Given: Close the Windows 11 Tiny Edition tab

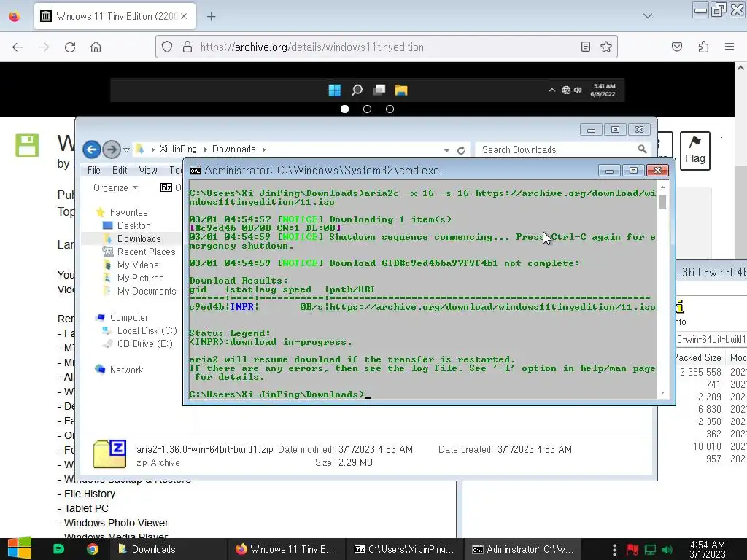Looking at the screenshot, I should click(x=184, y=16).
